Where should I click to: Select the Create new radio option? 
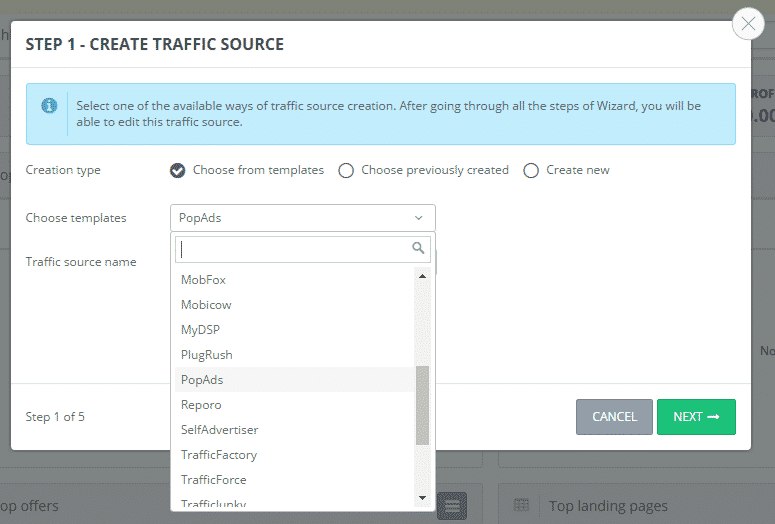coord(531,170)
